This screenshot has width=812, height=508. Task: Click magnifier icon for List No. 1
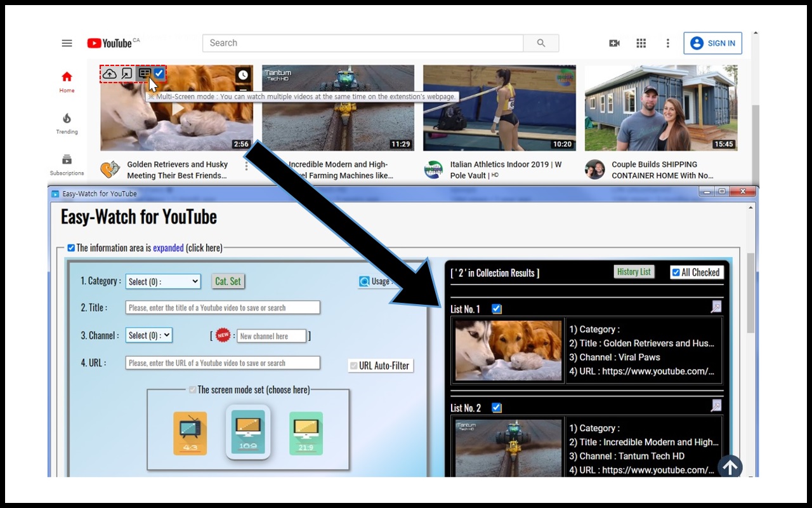716,307
